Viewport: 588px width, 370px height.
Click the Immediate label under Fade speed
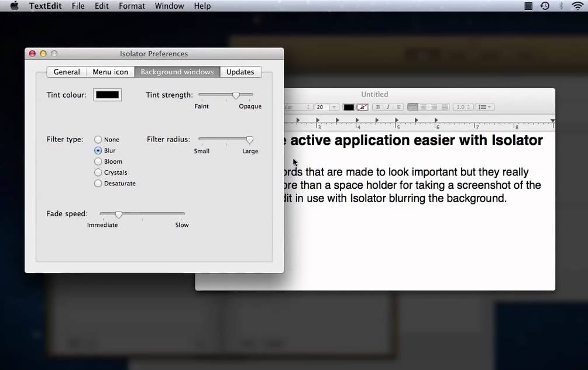[102, 225]
